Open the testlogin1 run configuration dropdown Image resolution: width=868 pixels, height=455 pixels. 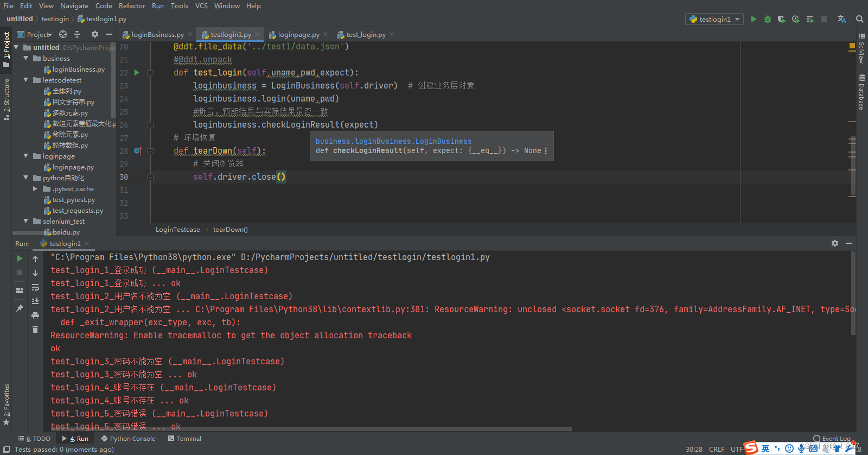pos(714,19)
